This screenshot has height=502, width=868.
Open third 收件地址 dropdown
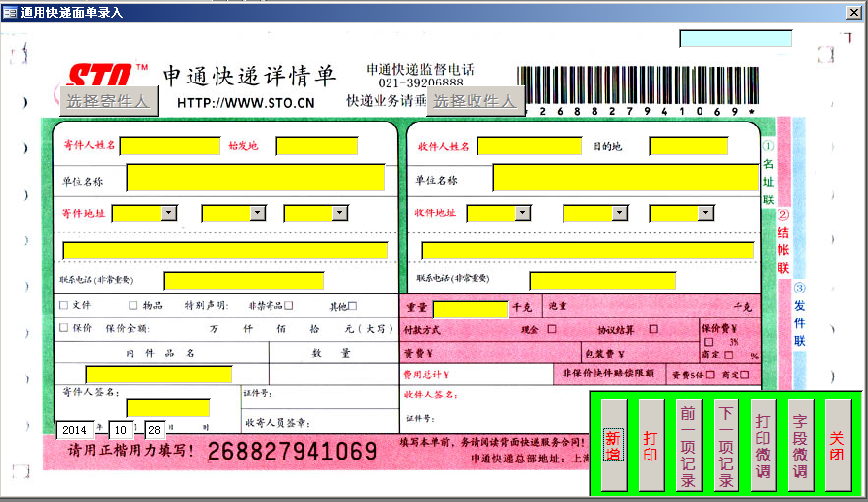coord(705,213)
